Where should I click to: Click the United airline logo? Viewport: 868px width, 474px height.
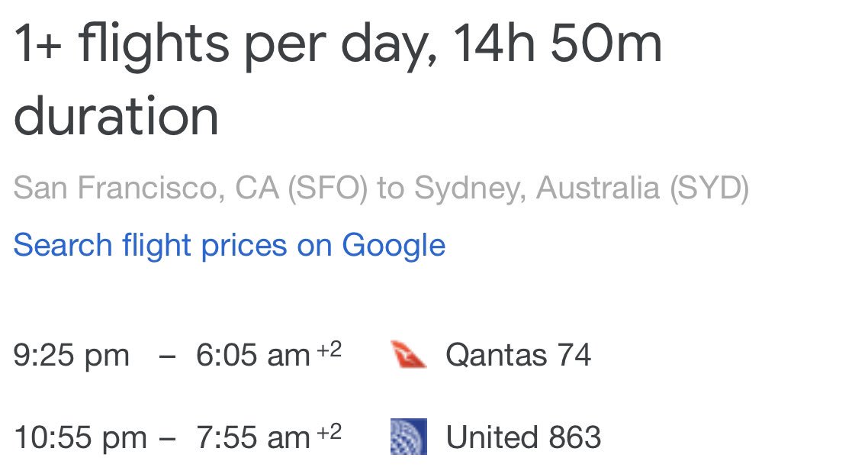(408, 437)
